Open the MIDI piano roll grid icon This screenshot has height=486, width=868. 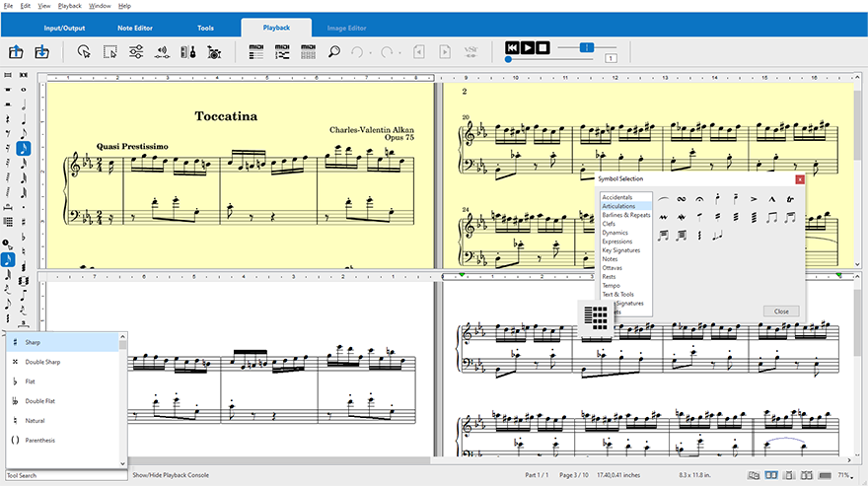pyautogui.click(x=309, y=52)
